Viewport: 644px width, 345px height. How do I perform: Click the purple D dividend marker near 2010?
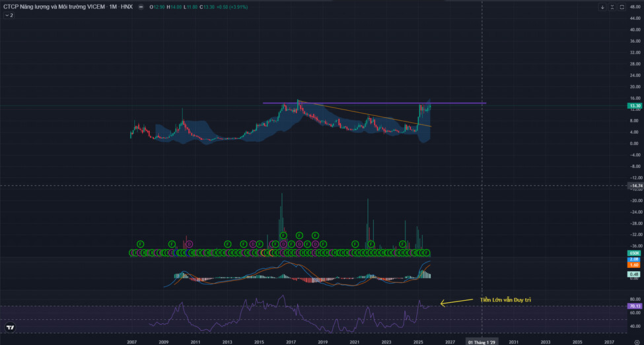click(x=188, y=244)
